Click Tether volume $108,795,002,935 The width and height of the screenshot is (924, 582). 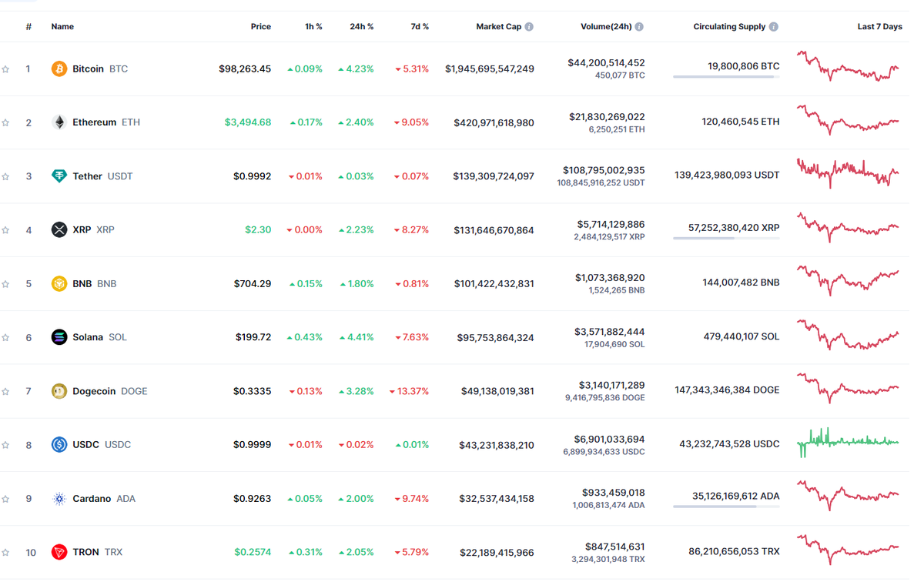(604, 170)
